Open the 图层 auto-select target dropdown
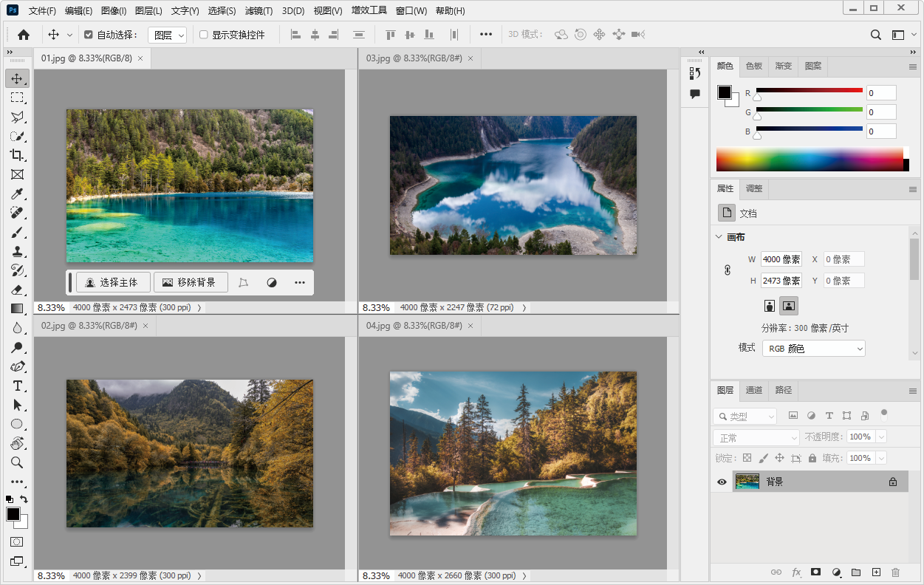This screenshot has height=585, width=924. tap(167, 35)
